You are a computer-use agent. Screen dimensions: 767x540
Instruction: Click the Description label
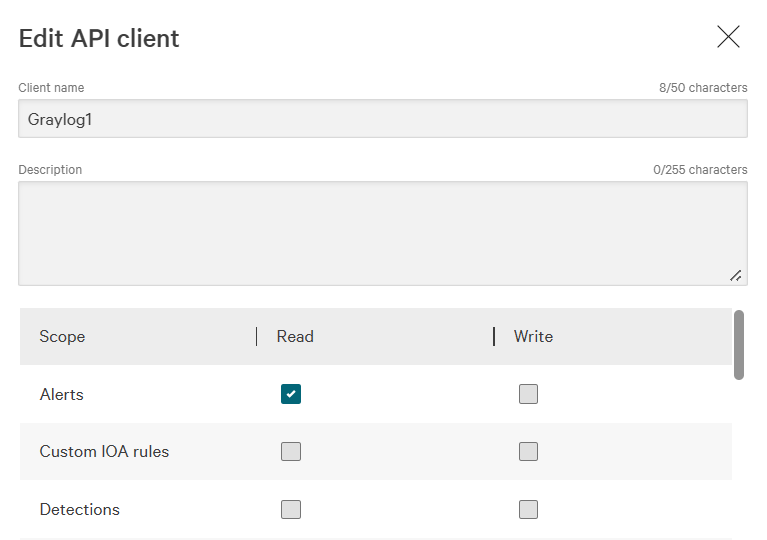click(50, 170)
